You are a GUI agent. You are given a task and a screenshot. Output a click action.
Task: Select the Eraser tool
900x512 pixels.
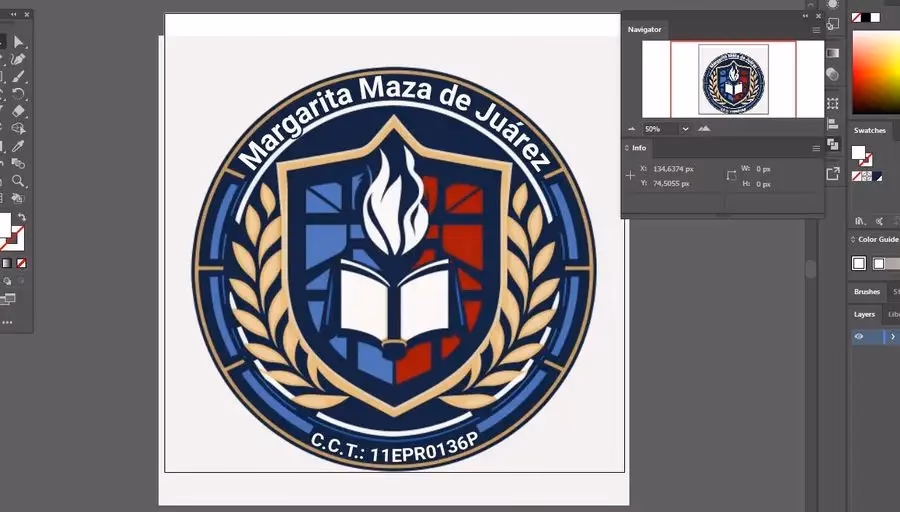point(18,110)
